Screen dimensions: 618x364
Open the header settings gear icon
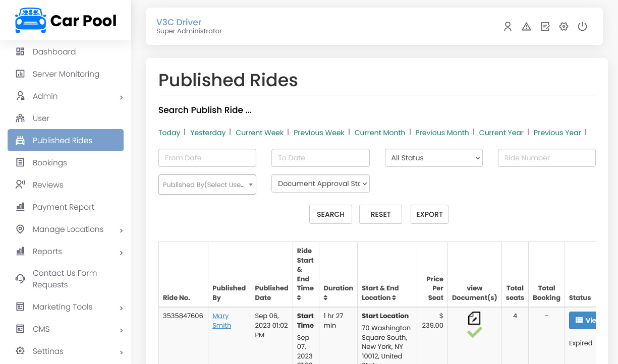click(564, 27)
